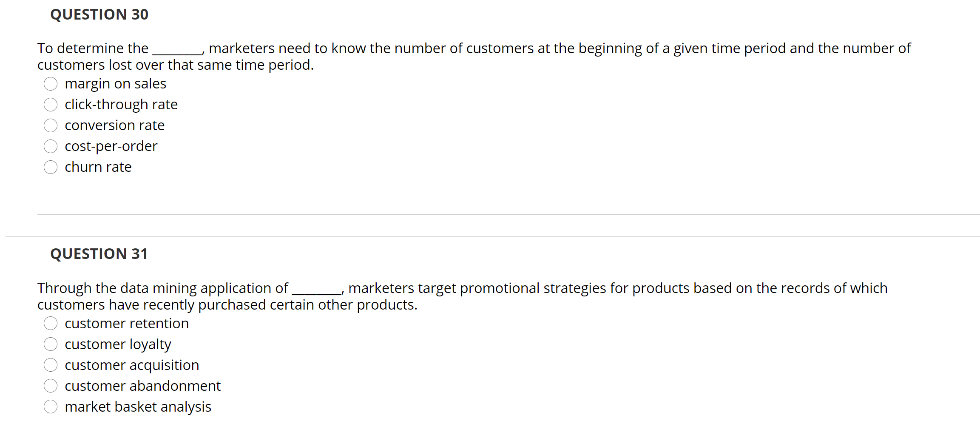Click the 'margin on sales' answer label

coord(115,84)
